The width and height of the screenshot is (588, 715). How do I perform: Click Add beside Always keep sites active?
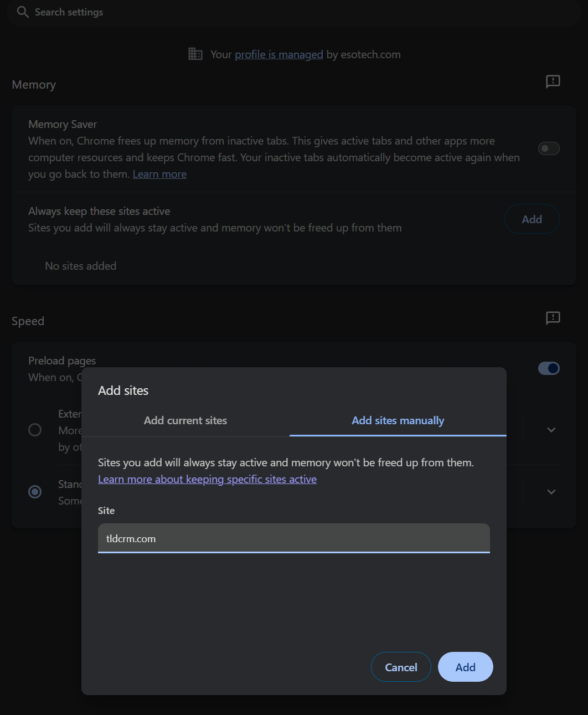point(532,219)
